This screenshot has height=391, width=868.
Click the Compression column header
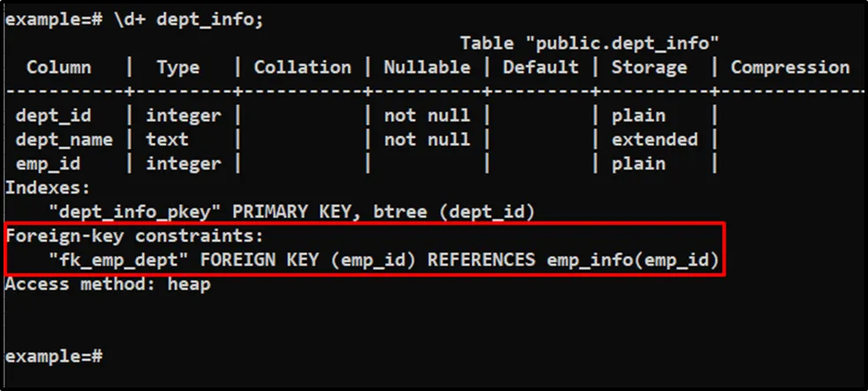click(789, 67)
